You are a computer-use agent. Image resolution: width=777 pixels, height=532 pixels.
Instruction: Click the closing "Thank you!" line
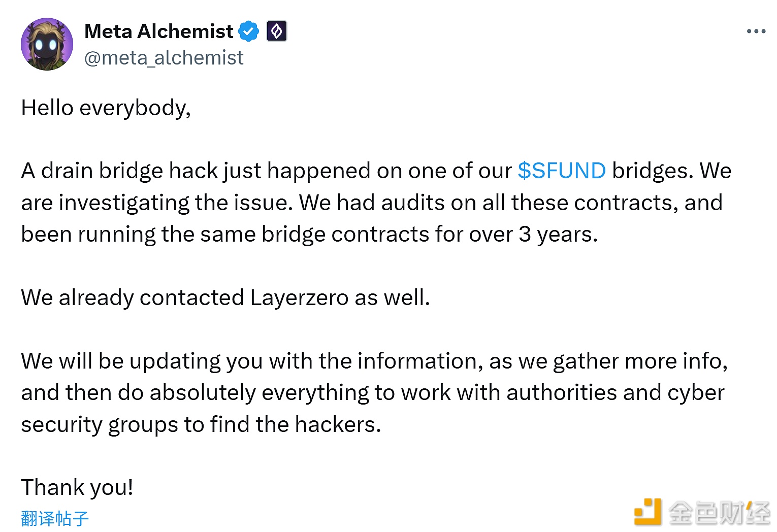[77, 487]
